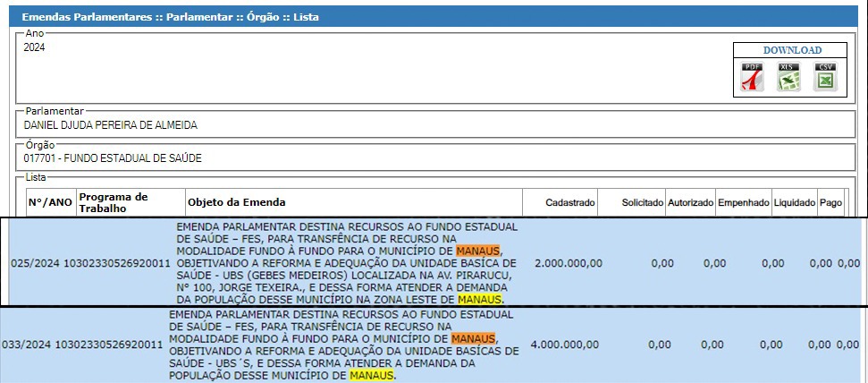Viewport: 868px width, 383px height.
Task: Download the CSV file
Action: click(824, 78)
